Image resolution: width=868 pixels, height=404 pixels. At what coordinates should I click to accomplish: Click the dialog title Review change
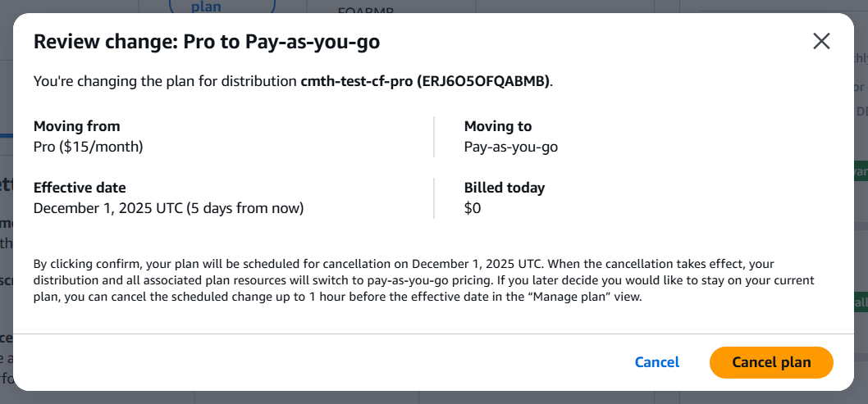point(206,42)
